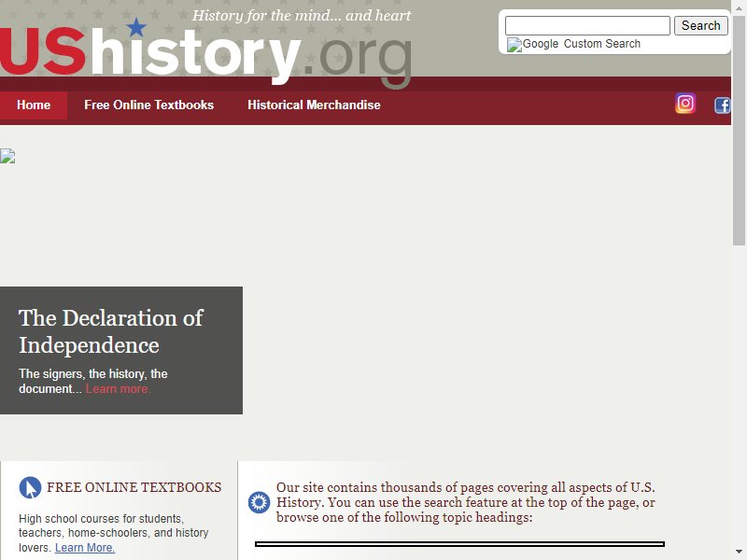
Task: Click the broken banner image placeholder
Action: 7,156
